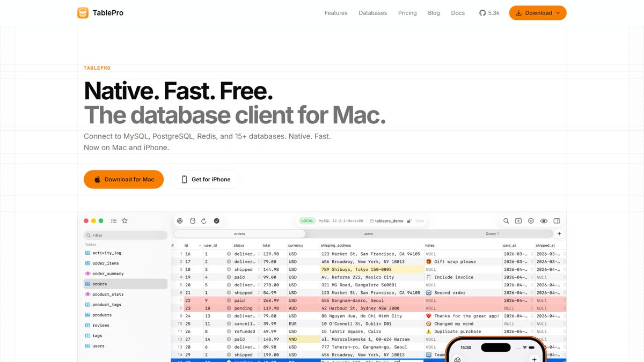Screen dimensions: 644x362
Task: Click the gift emoji in Gift wrap please note
Action: pos(429,262)
